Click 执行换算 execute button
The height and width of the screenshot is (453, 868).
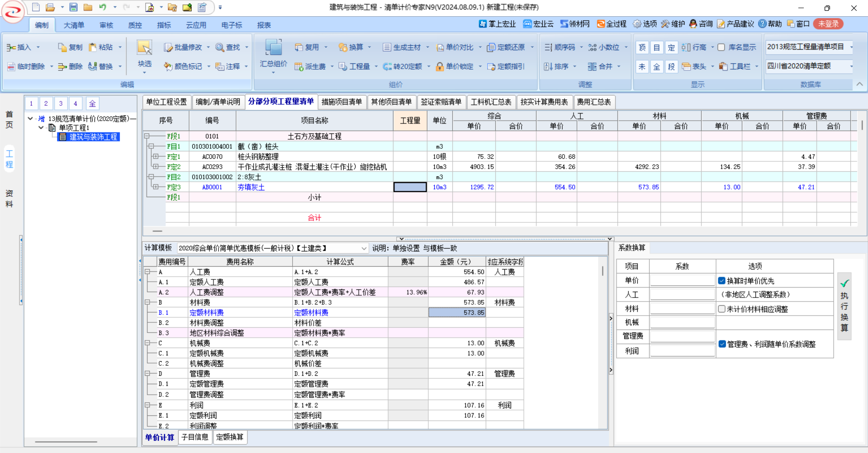844,306
